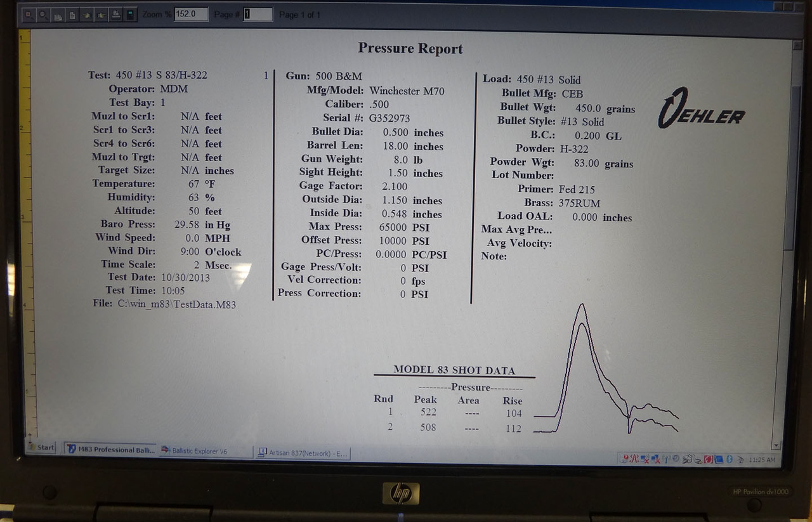The image size is (812, 522).
Task: Click the Humidity value 63
Action: pyautogui.click(x=193, y=197)
